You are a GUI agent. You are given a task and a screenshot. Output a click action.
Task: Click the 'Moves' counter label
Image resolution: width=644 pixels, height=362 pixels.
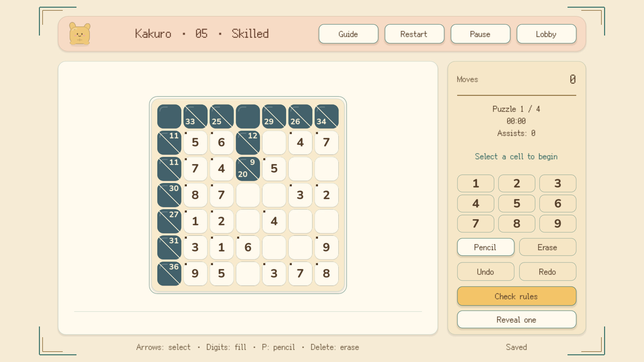(467, 79)
